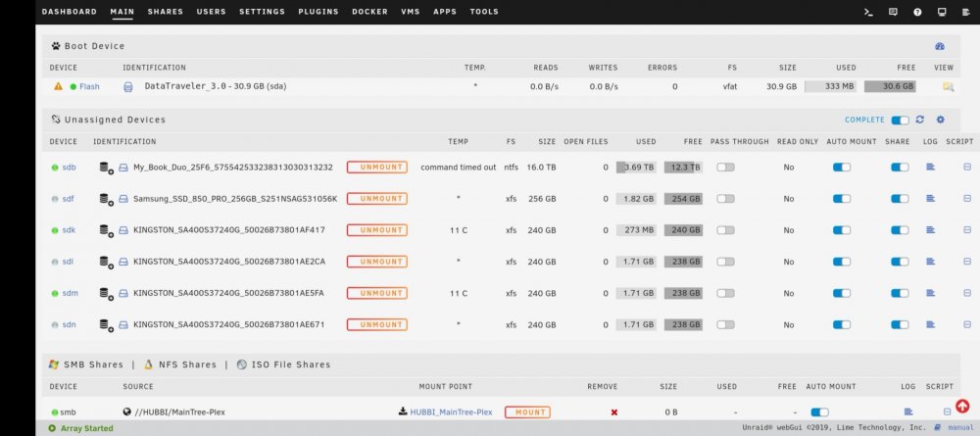Click the sdb used space bar 3.69 TB
The height and width of the screenshot is (436, 980).
pyautogui.click(x=636, y=168)
